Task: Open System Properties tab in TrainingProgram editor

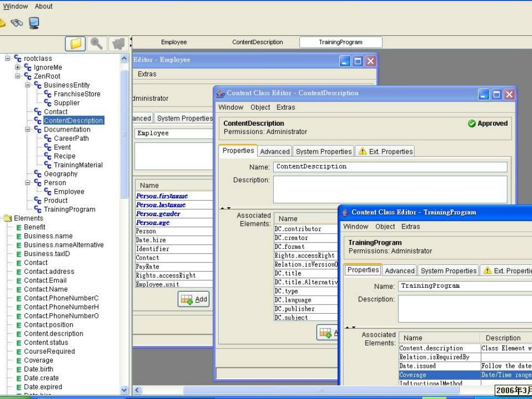Action: [x=448, y=271]
